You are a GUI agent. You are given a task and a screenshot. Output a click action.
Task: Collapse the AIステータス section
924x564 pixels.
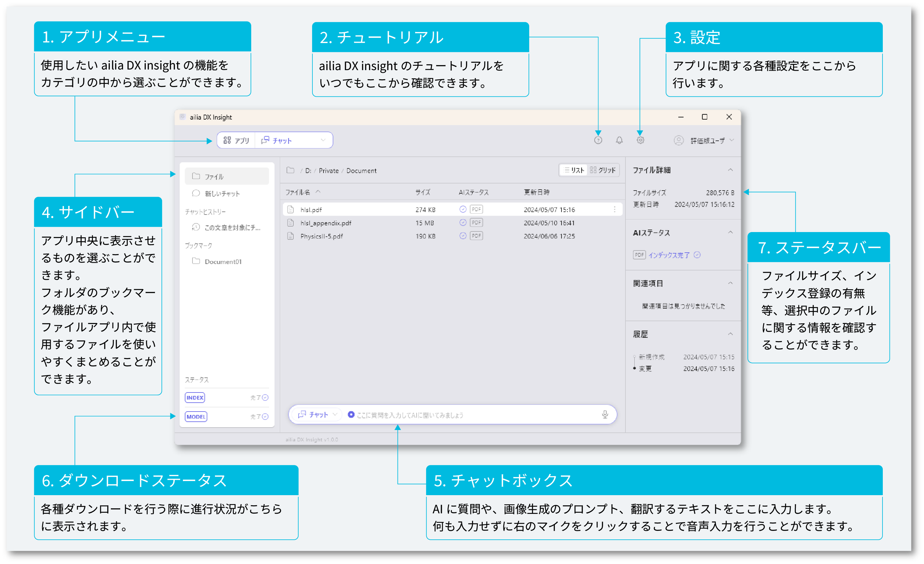(x=730, y=233)
